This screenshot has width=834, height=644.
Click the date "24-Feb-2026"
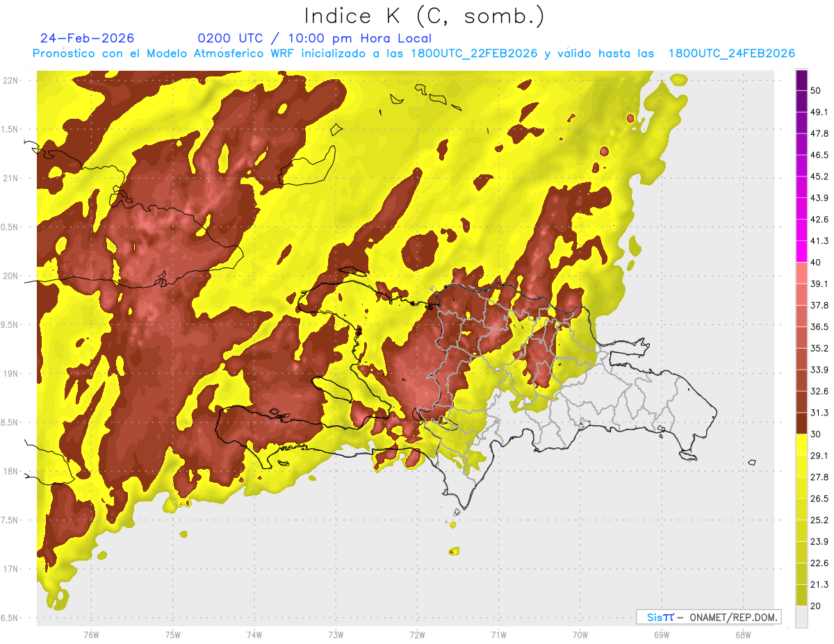coord(88,38)
